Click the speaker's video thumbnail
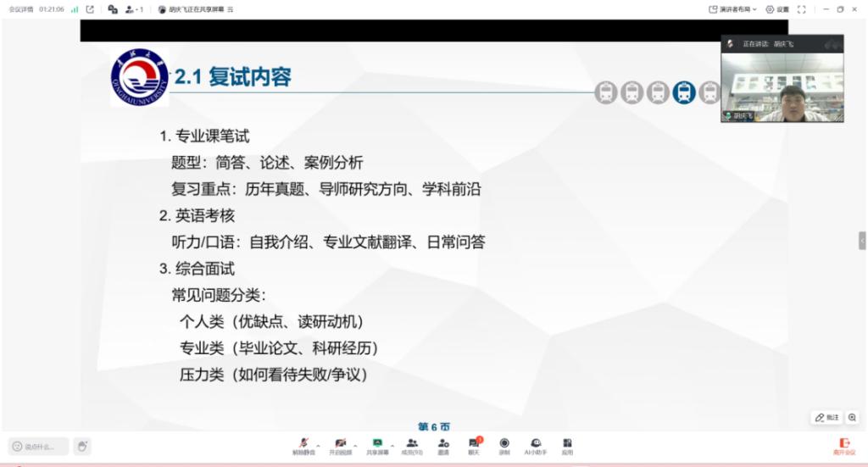868x467 pixels. click(x=782, y=86)
